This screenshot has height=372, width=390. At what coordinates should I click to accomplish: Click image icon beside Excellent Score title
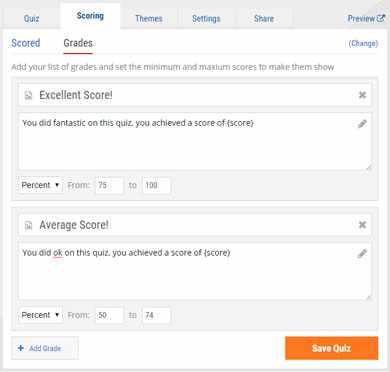(29, 96)
